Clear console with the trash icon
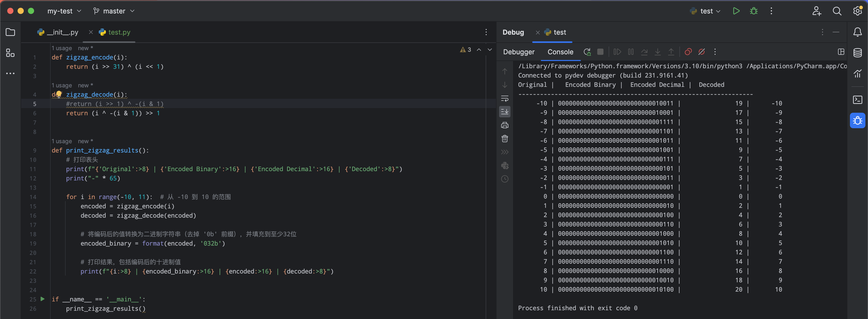 [x=505, y=139]
